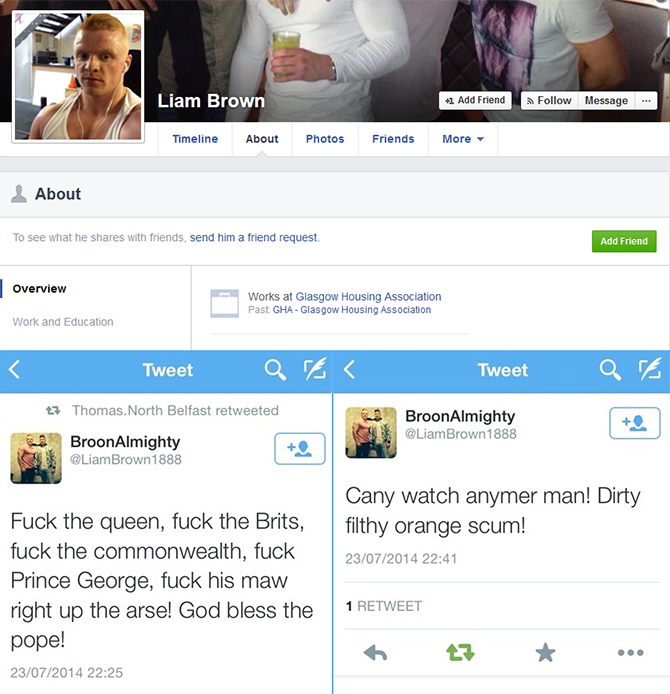Screen dimensions: 670x694
Task: Open more options under right tweet
Action: (631, 652)
